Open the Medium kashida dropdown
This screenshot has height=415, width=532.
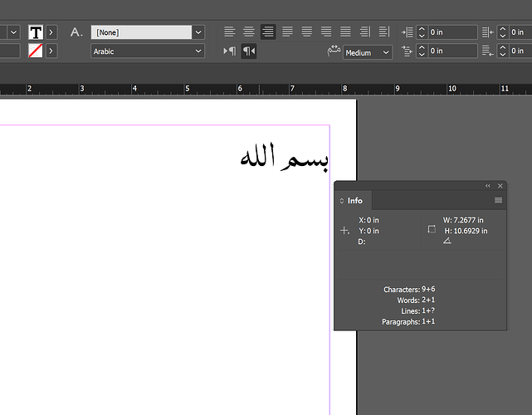pyautogui.click(x=368, y=52)
